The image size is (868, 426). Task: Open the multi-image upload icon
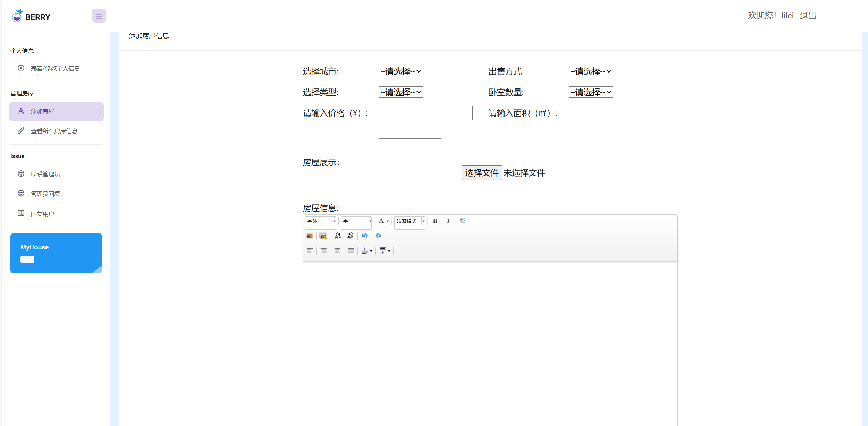tap(323, 236)
